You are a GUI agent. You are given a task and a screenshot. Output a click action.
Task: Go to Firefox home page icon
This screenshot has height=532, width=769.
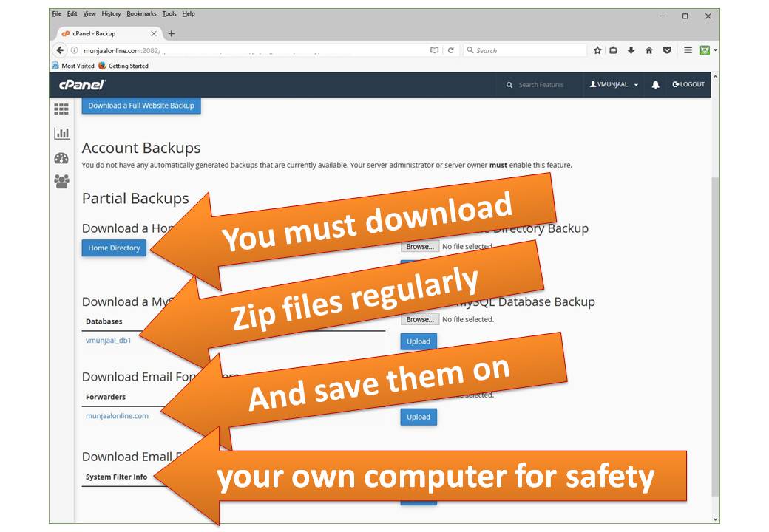tap(649, 50)
